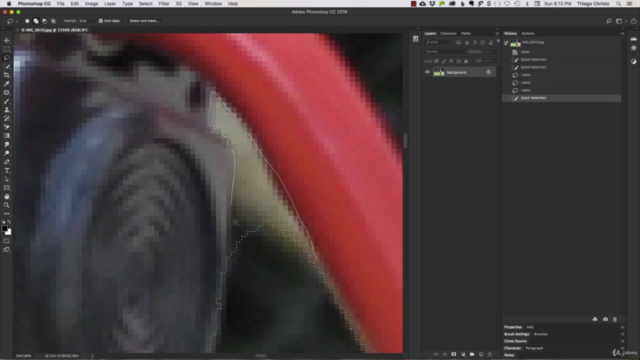Switch to the Actions tab
Screen dimensions: 640x360
(x=528, y=33)
